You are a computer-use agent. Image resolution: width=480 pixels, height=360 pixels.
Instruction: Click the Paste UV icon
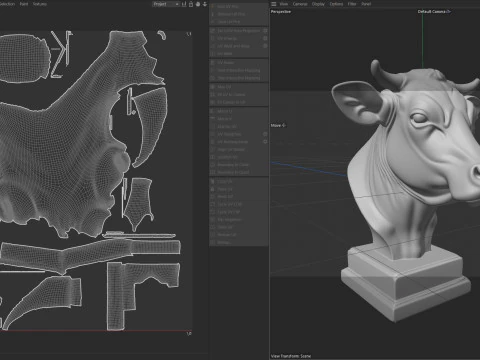(x=213, y=189)
